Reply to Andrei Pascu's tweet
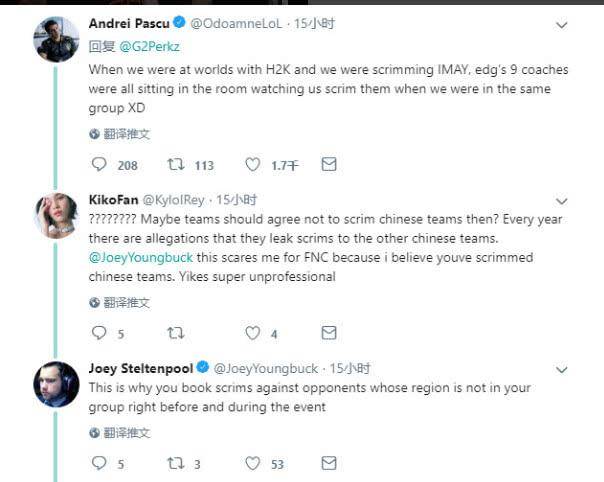The width and height of the screenshot is (604, 482). pyautogui.click(x=98, y=165)
